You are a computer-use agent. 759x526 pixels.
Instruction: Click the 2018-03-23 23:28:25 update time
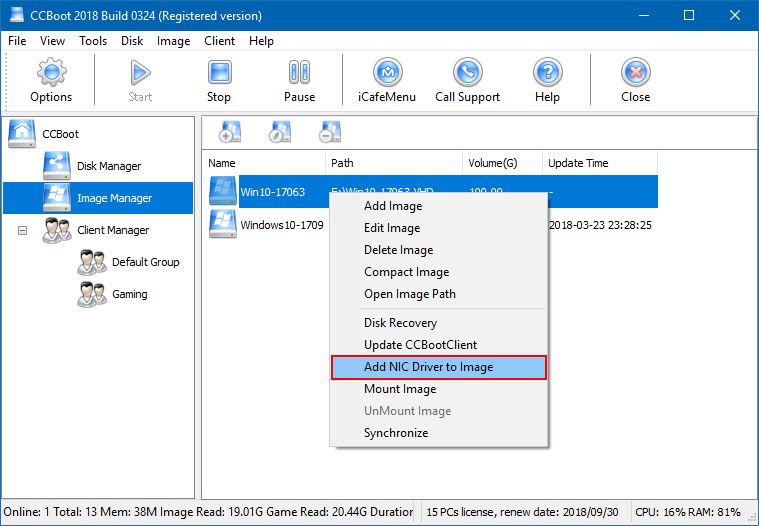pyautogui.click(x=600, y=225)
